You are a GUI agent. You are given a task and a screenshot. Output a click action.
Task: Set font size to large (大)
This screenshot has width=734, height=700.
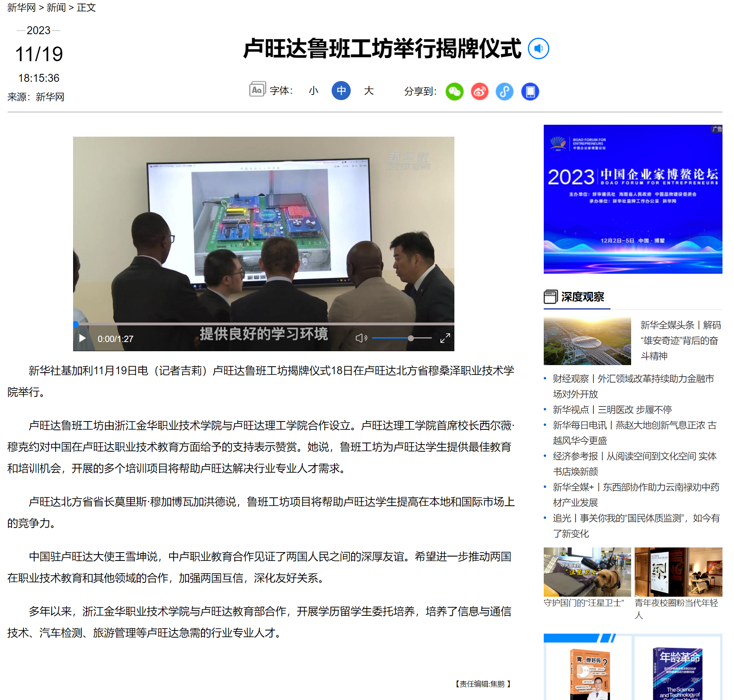[x=369, y=91]
